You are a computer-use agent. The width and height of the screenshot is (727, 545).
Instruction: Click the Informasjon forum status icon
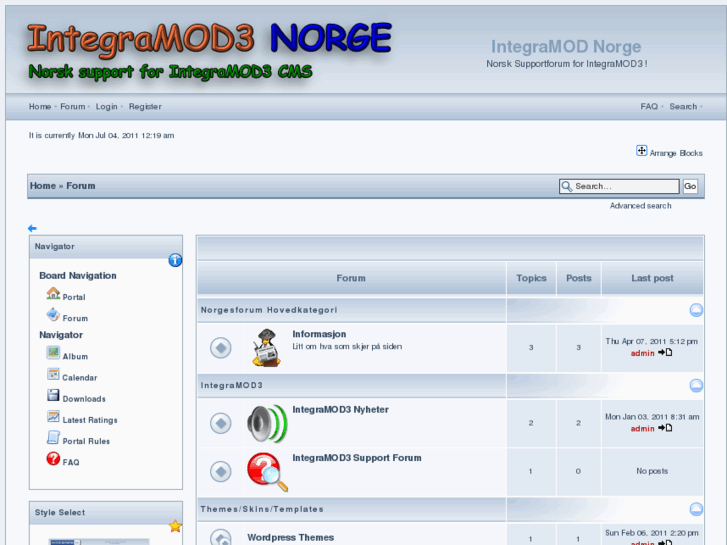[x=221, y=348]
